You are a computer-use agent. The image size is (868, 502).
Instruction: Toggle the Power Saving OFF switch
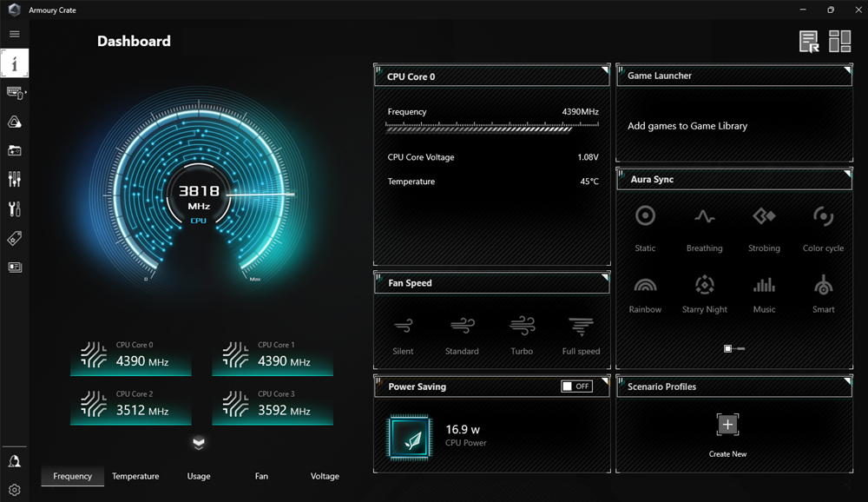(576, 386)
